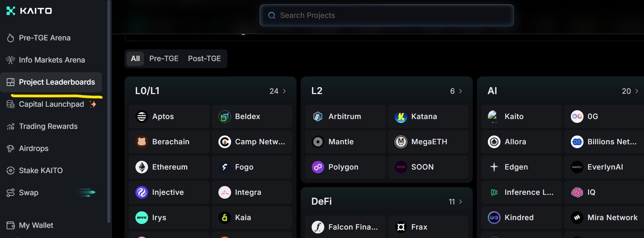Focus the Search Projects field

click(390, 15)
